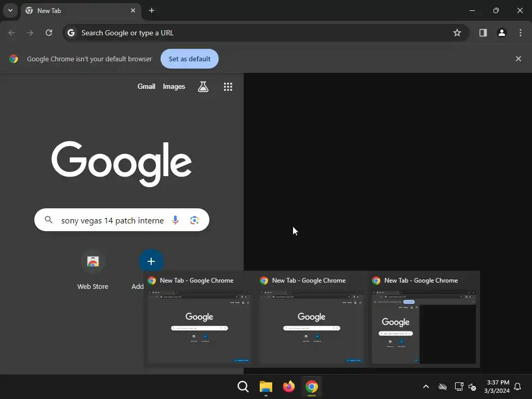Restore down the Chrome window
Viewport: 532px width, 399px height.
pos(496,10)
